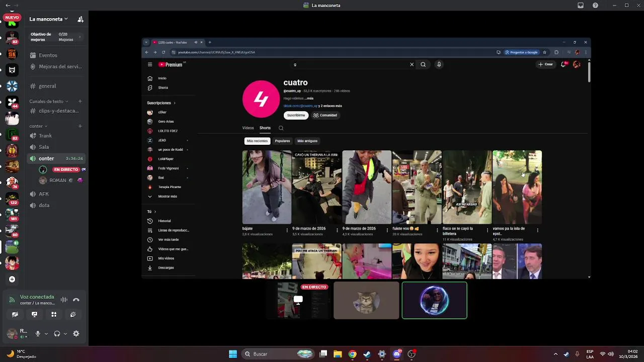Screen dimensions: 644x362
Task: Open the options menu for short fuiste vos
Action: coord(437,230)
